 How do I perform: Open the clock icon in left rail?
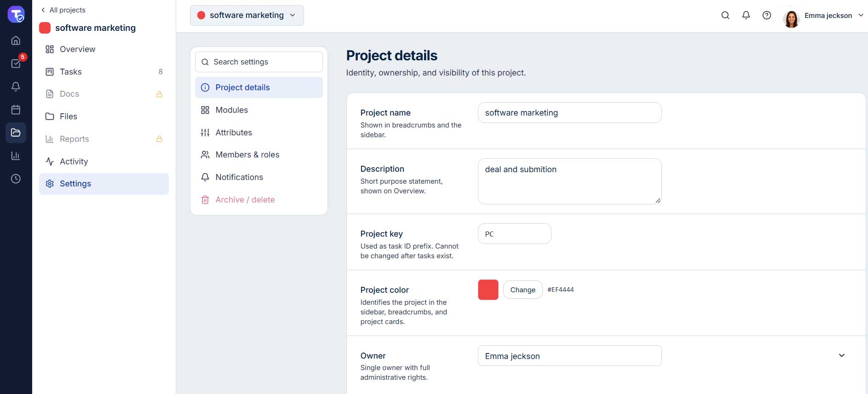click(x=16, y=179)
